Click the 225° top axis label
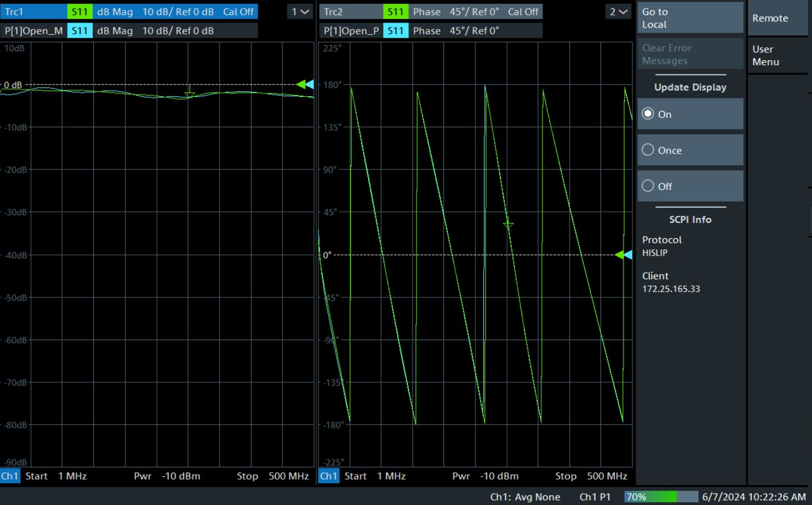This screenshot has height=505, width=812. (x=332, y=48)
